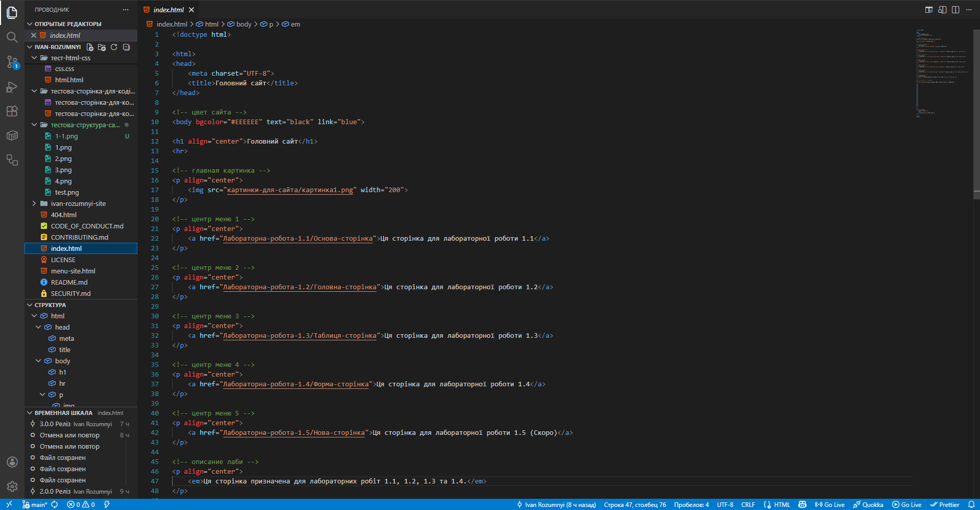Click the New Folder icon in explorer header
The width and height of the screenshot is (980, 510).
[x=102, y=47]
